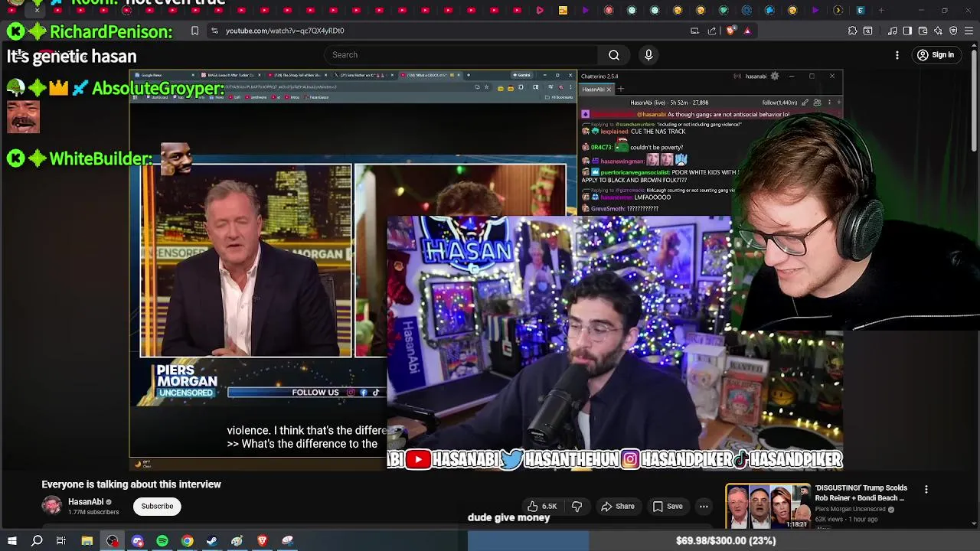Click HasanAbi channel avatar
Viewport: 980px width, 551px height.
tap(51, 506)
